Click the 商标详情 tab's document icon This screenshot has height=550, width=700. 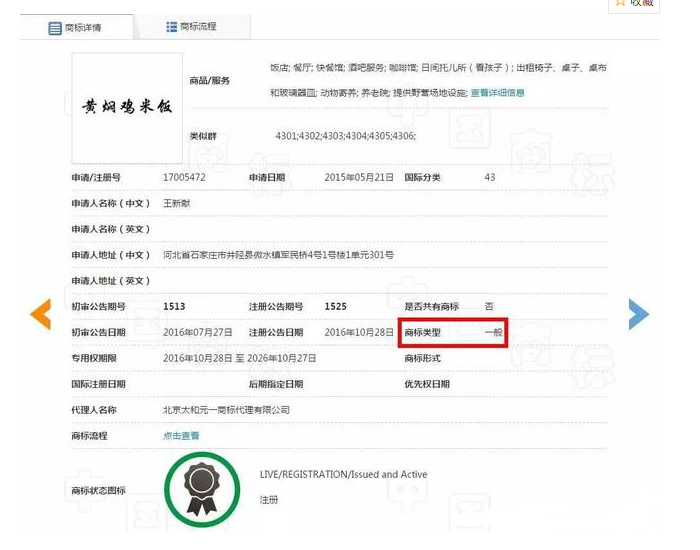(x=56, y=28)
